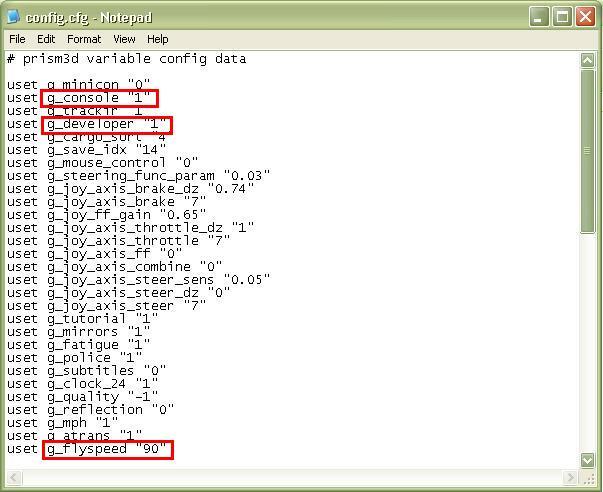Click the g_quality "-1" line
The width and height of the screenshot is (603, 492).
tap(83, 397)
